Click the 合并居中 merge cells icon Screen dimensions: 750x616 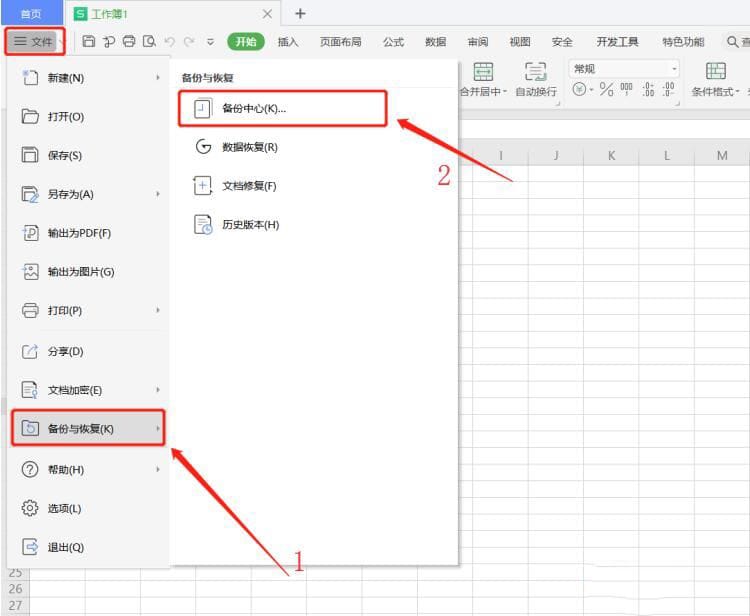click(x=483, y=72)
